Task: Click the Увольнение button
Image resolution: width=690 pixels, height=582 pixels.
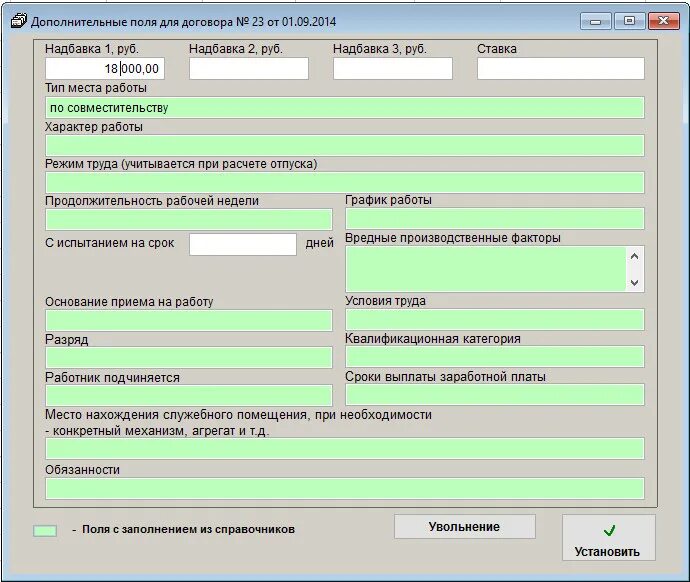Action: click(x=465, y=527)
